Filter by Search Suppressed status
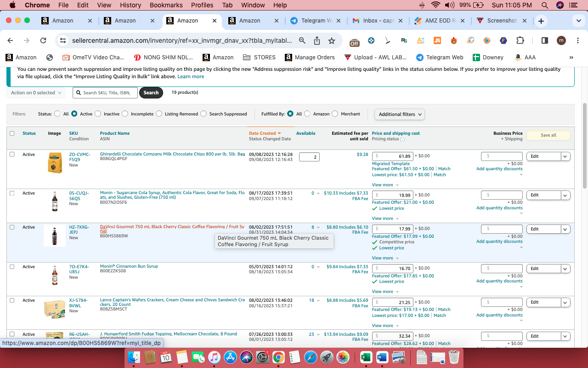The height and width of the screenshot is (368, 588). [x=204, y=114]
